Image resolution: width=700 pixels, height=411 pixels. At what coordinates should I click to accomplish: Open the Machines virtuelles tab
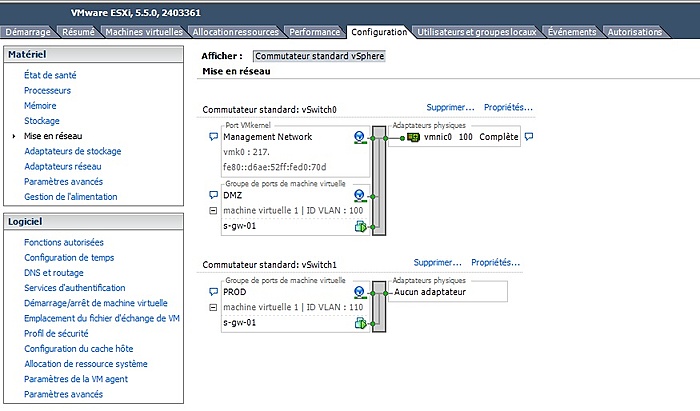144,32
